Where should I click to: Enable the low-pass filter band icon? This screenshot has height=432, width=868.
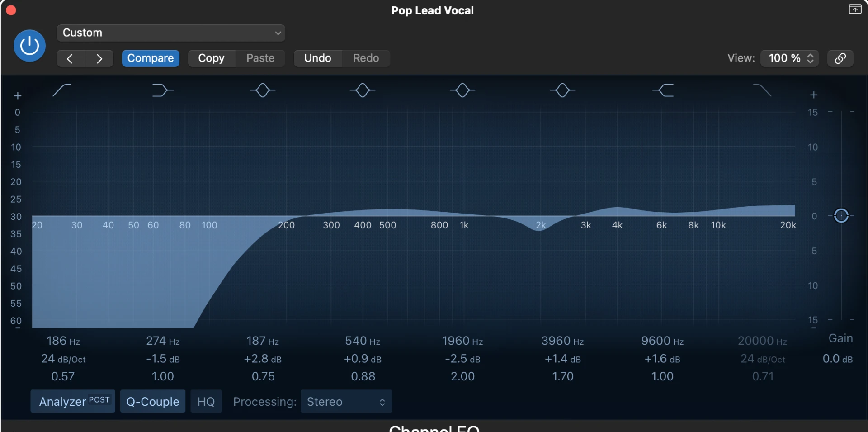(762, 90)
